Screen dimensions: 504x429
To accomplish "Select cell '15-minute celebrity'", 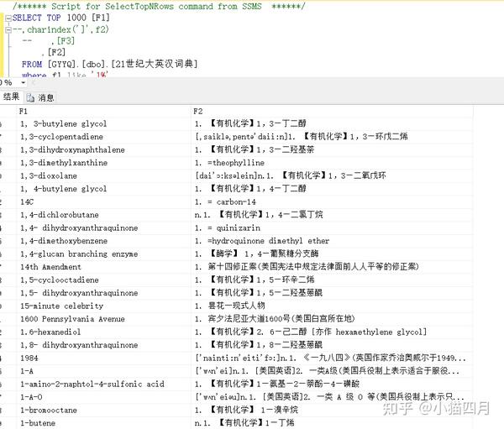I will coord(104,306).
